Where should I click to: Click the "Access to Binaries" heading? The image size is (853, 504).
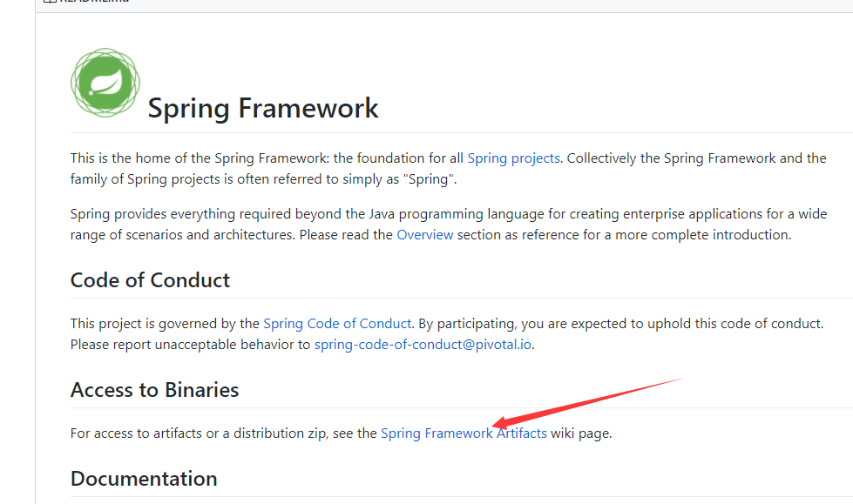[154, 390]
